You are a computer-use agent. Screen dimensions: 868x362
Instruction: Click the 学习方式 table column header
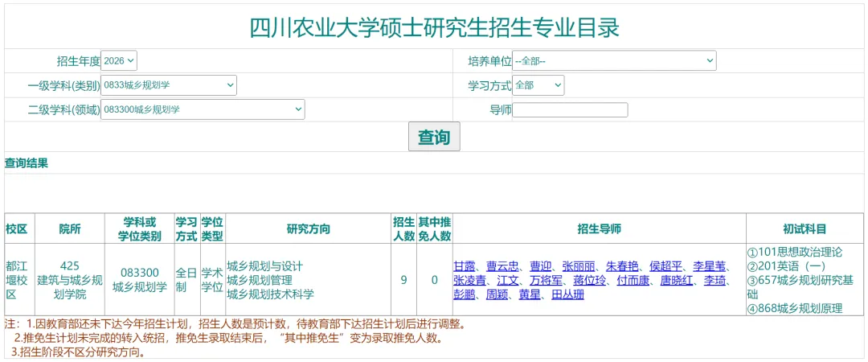[187, 229]
